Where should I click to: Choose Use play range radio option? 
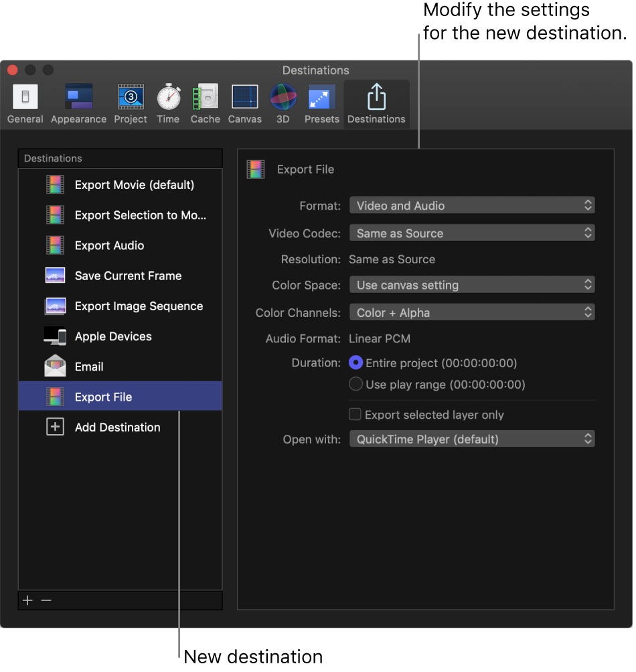point(356,385)
